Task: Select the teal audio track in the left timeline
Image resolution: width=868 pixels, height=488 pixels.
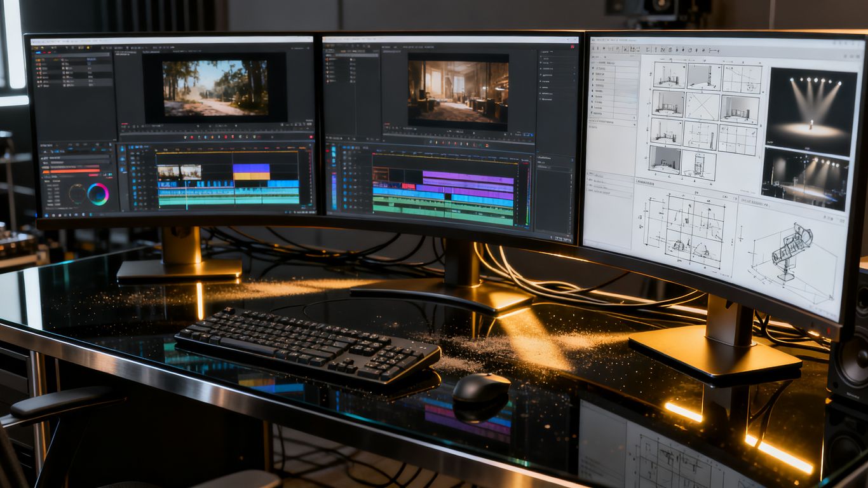Action: [x=228, y=199]
